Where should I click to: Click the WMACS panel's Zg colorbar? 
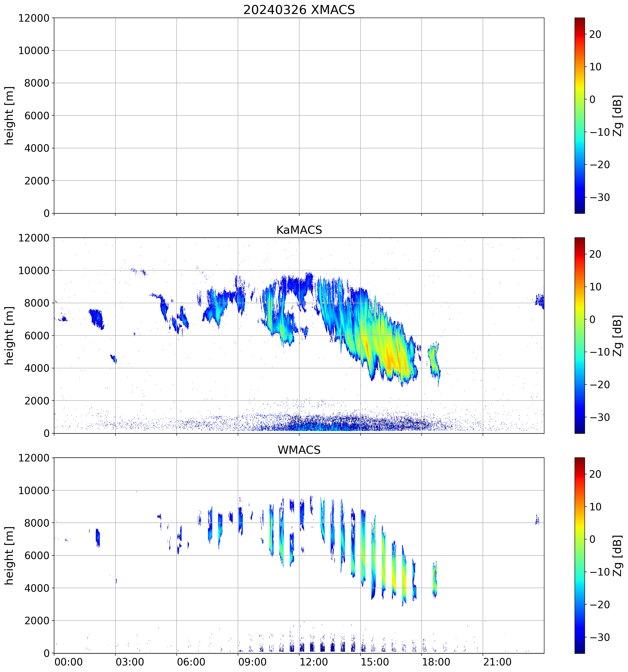pos(579,555)
